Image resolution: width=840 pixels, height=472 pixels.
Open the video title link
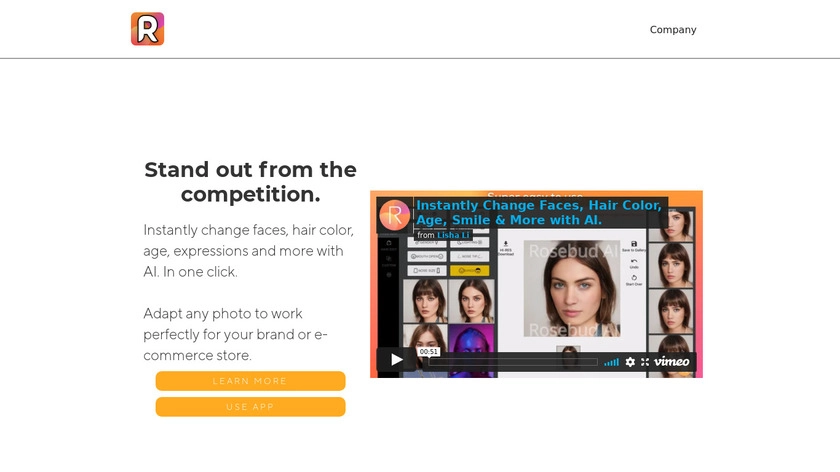[x=539, y=212]
